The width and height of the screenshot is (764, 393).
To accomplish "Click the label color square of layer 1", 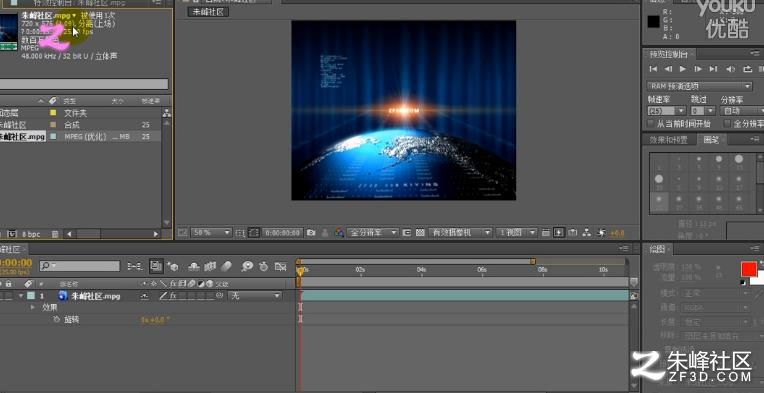I will 31,296.
